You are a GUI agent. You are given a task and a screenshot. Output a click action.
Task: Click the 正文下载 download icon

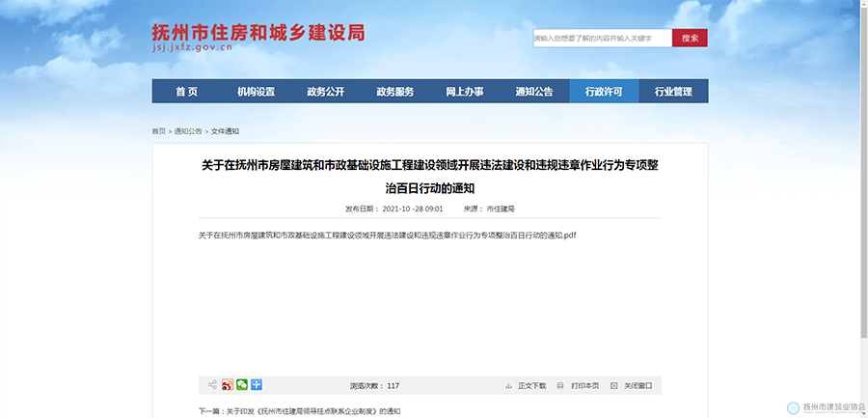pos(508,385)
